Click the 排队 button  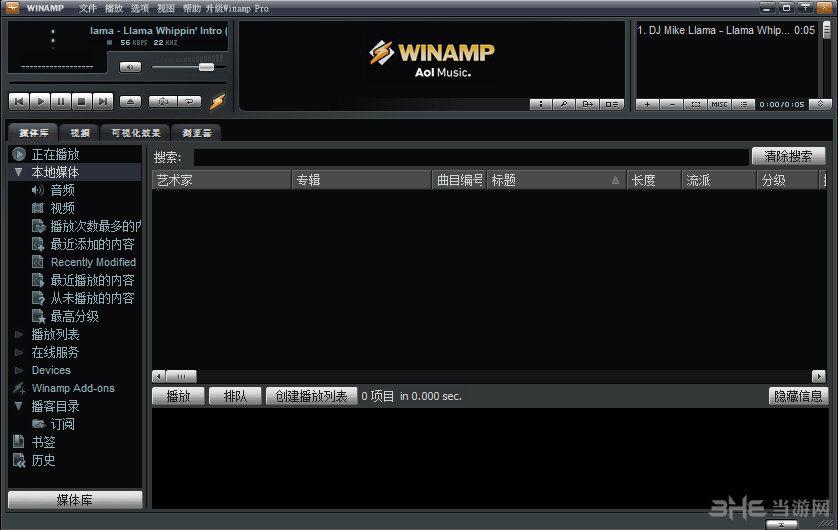point(235,396)
